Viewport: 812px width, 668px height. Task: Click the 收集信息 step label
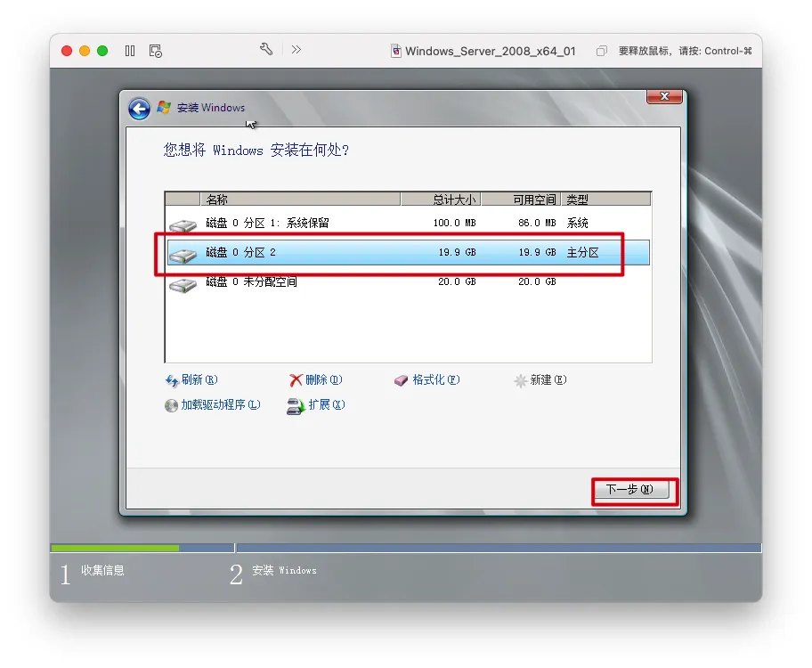coord(102,571)
